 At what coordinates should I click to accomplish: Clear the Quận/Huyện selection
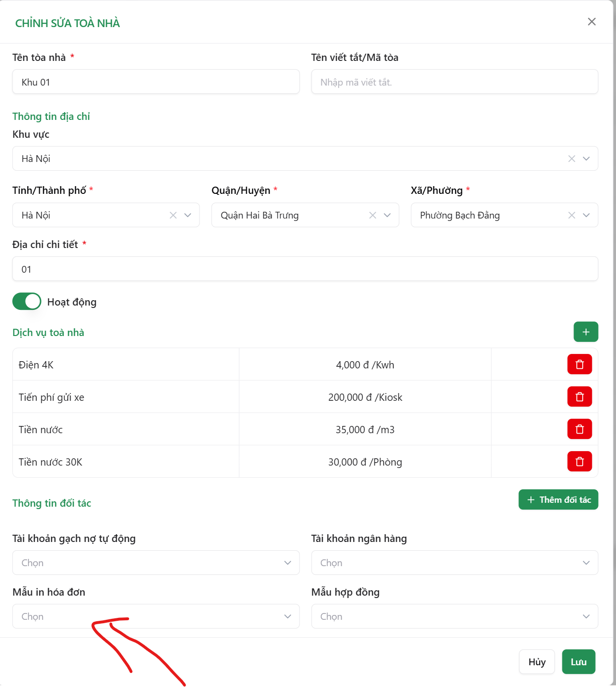372,215
